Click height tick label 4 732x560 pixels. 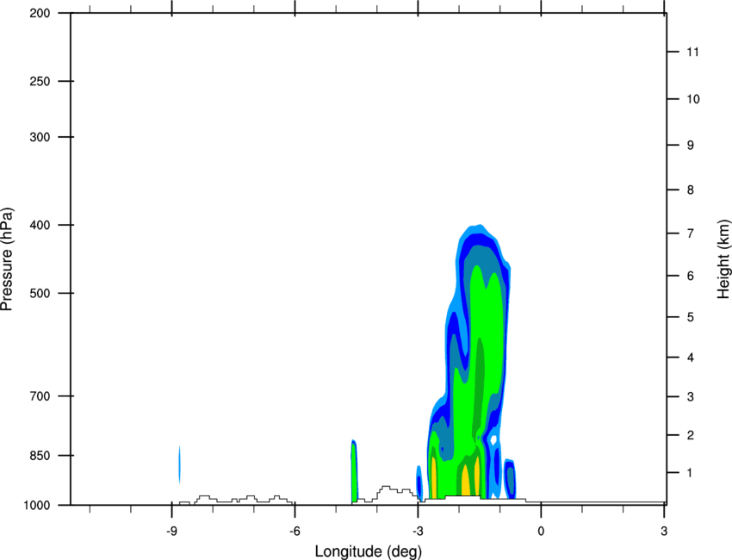click(x=691, y=358)
